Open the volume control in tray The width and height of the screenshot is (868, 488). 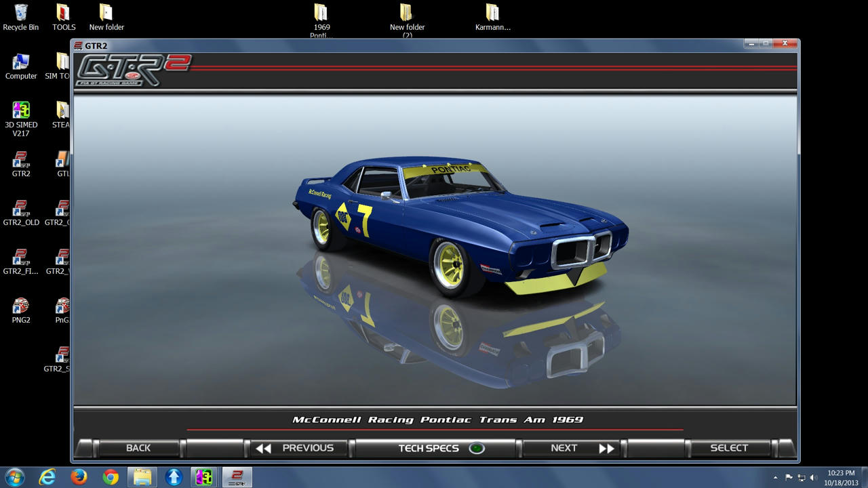point(814,478)
